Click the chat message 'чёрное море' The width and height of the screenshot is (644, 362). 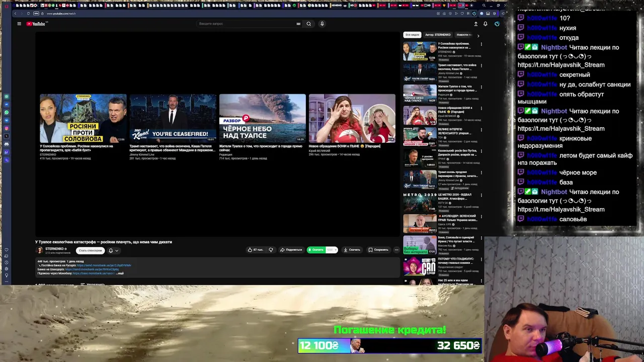pos(578,172)
